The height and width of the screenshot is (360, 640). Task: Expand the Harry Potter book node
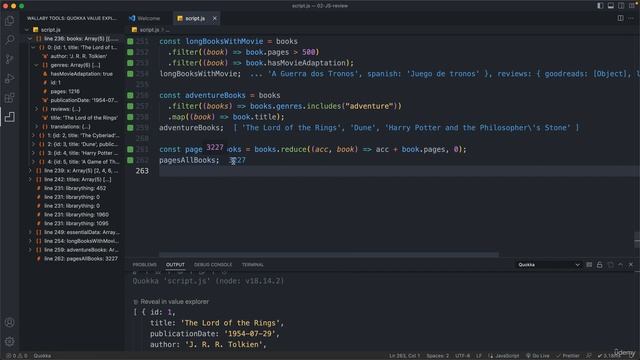[x=33, y=153]
